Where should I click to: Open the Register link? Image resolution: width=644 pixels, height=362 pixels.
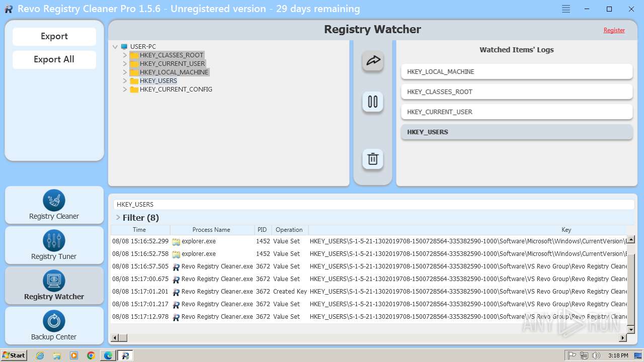pyautogui.click(x=614, y=30)
